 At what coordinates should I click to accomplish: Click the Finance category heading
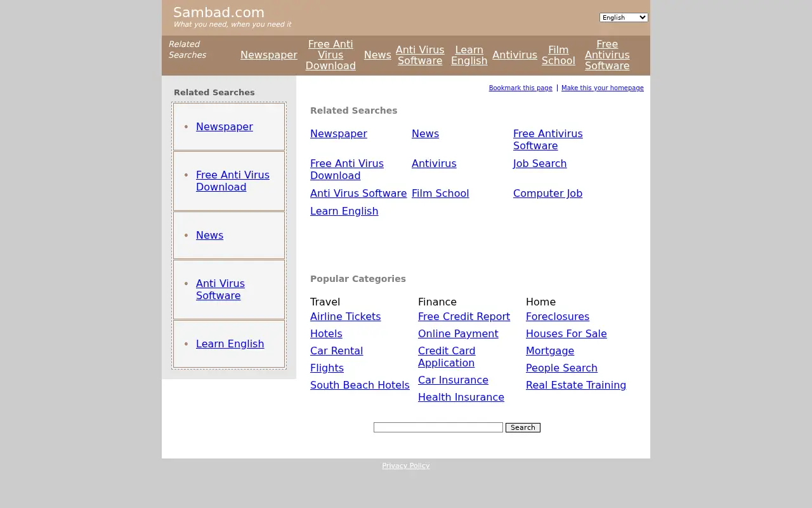[437, 302]
